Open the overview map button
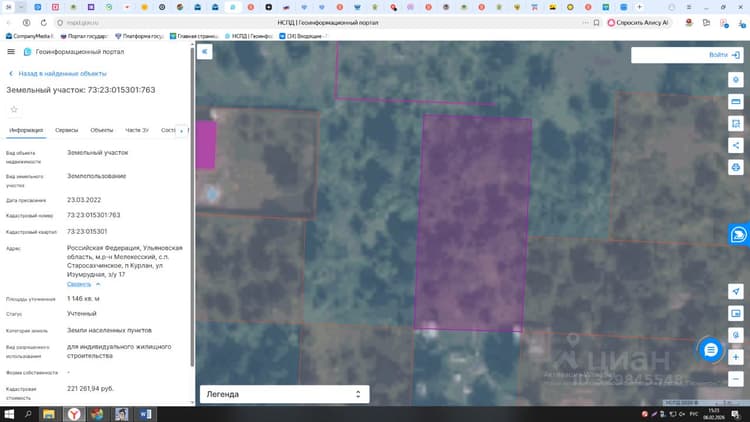Viewport: 750px width, 422px height. 736,313
